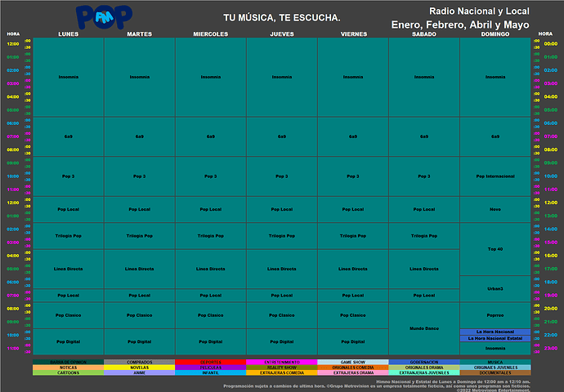The height and width of the screenshot is (392, 564).
Task: Select the LUNES column header
Action: coord(69,34)
